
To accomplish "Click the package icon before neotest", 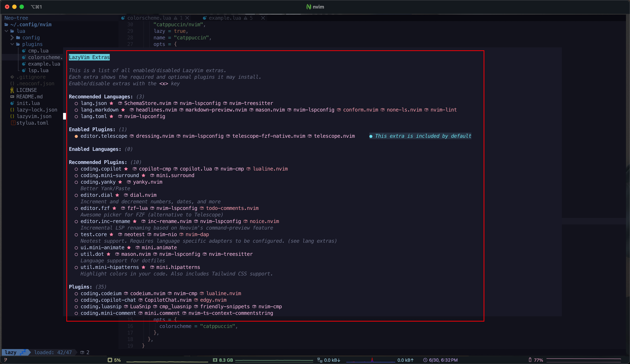I will tap(120, 235).
